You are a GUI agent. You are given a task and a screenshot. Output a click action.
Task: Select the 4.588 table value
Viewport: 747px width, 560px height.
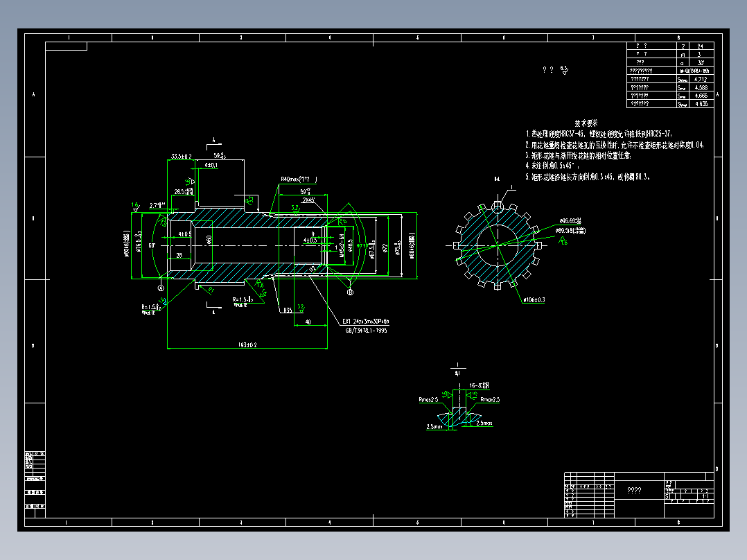tap(701, 87)
